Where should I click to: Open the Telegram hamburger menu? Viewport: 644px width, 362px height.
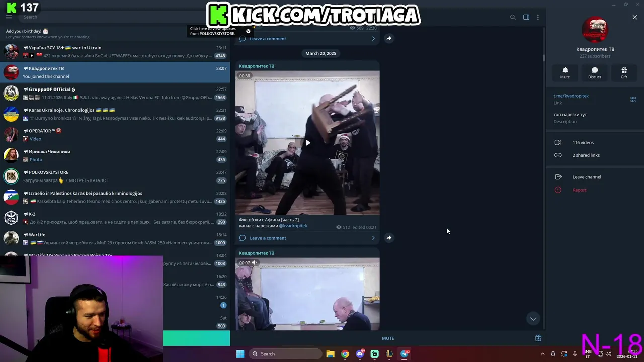pyautogui.click(x=9, y=17)
